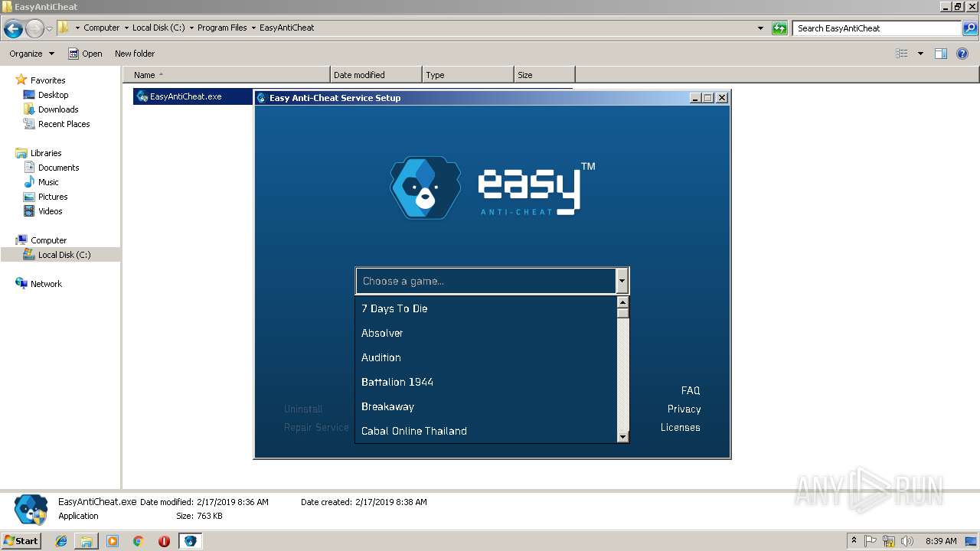Click EasyAntiCheat breadcrumb
This screenshot has height=551, width=980.
click(286, 28)
